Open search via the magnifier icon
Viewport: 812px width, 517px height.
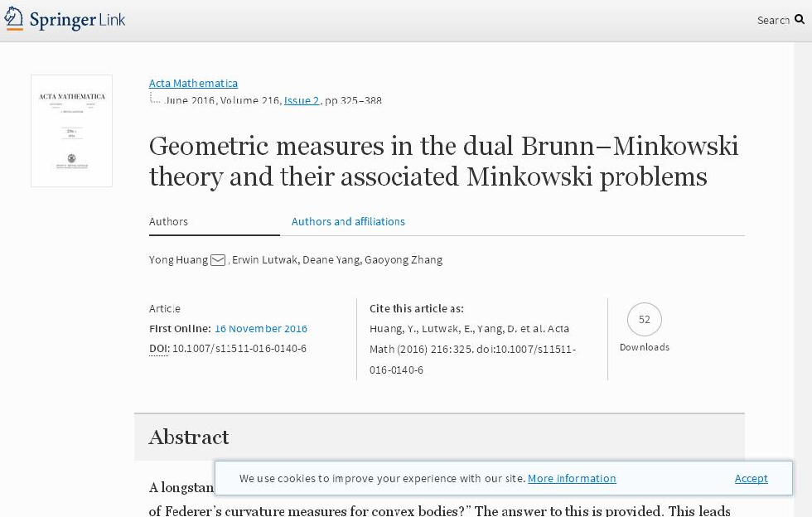point(800,19)
